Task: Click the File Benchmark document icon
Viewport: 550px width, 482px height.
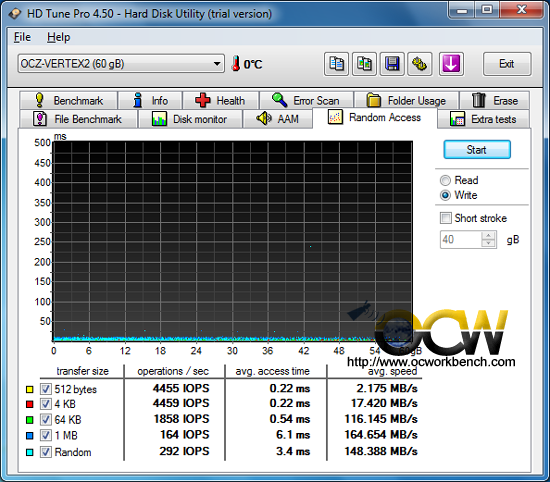Action: coord(40,119)
